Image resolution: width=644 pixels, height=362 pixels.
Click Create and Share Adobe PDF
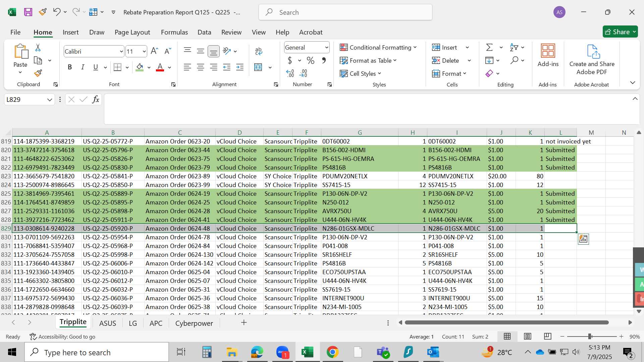tap(592, 60)
